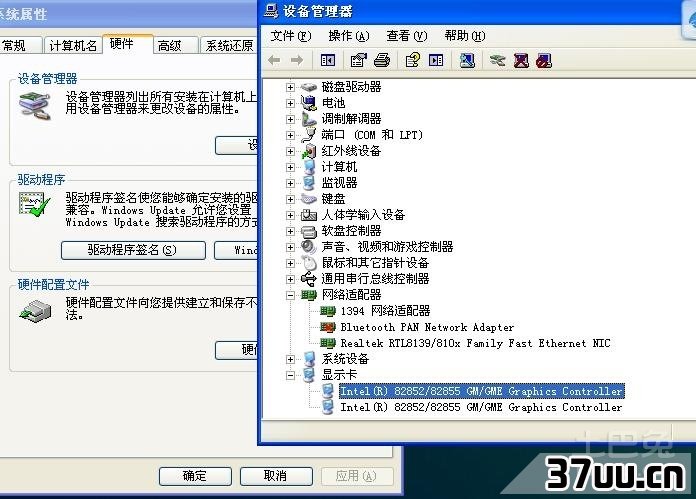Open the Properties toolbar icon
696x499 pixels.
(358, 60)
